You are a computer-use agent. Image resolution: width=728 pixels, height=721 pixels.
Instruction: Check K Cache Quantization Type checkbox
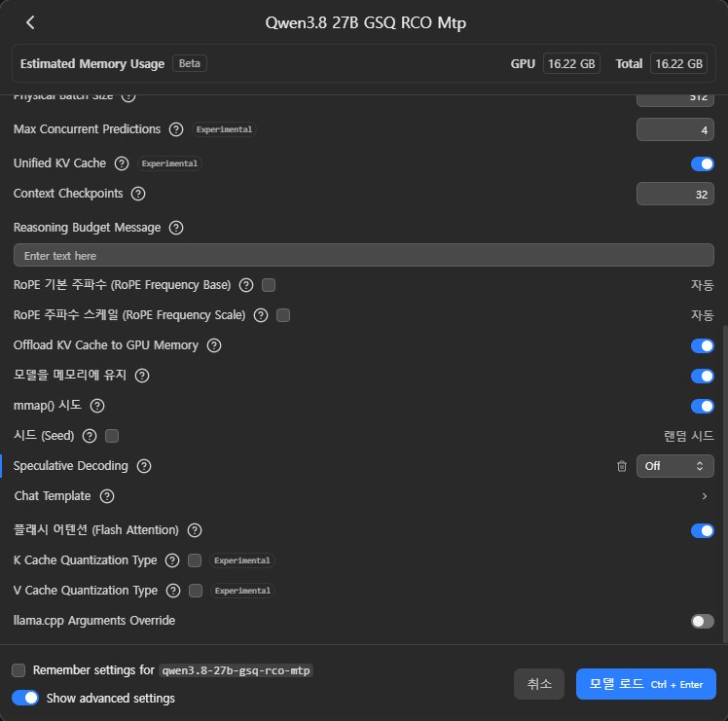tap(195, 560)
